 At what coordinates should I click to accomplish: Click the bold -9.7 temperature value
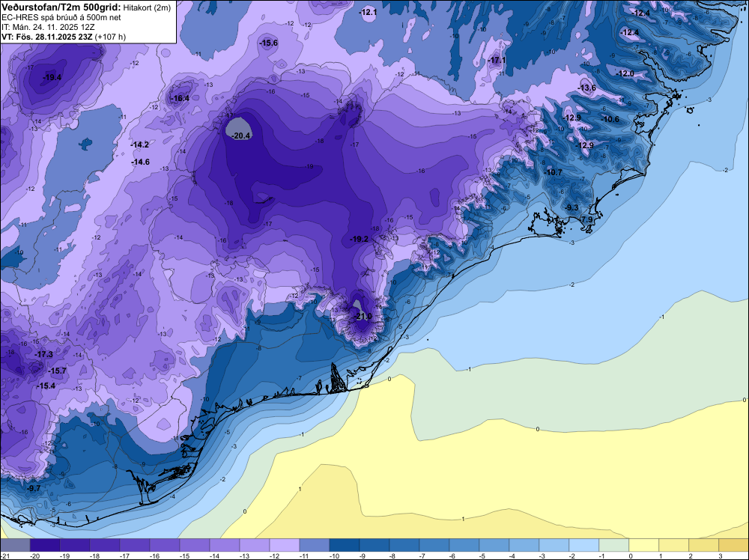point(34,488)
